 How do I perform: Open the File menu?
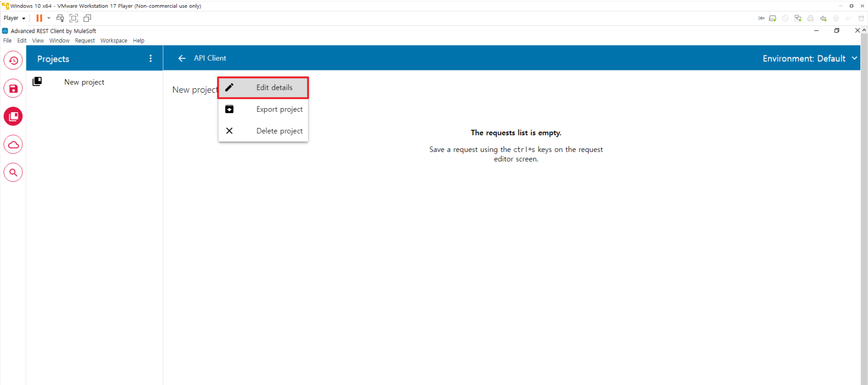coord(7,41)
